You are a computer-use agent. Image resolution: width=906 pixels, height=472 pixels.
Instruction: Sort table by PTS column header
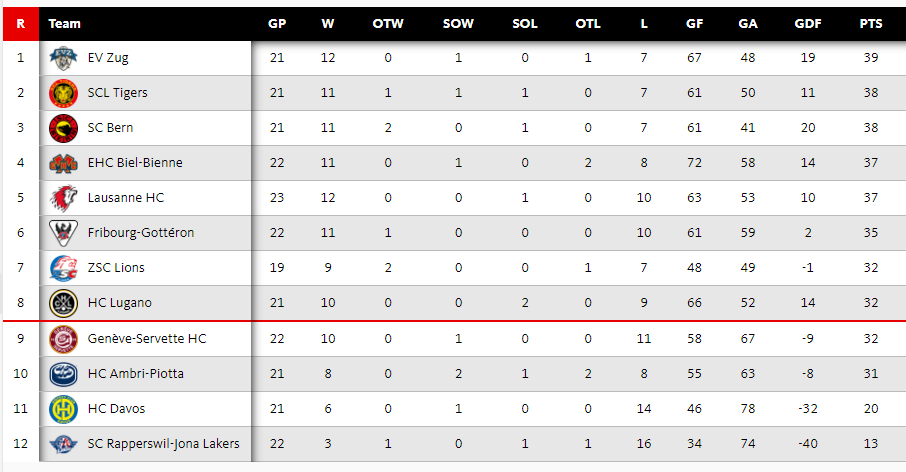tap(870, 23)
